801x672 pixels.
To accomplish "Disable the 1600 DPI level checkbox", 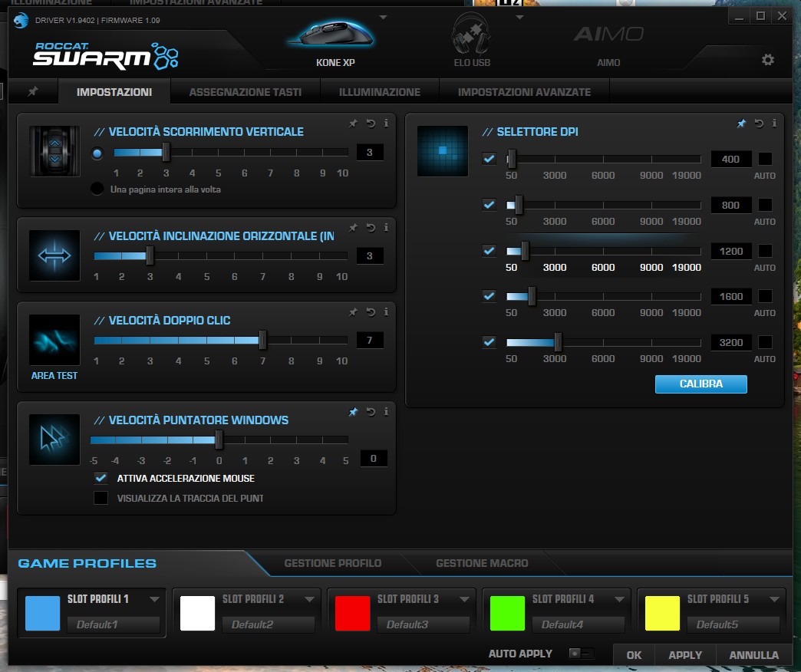I will (489, 296).
